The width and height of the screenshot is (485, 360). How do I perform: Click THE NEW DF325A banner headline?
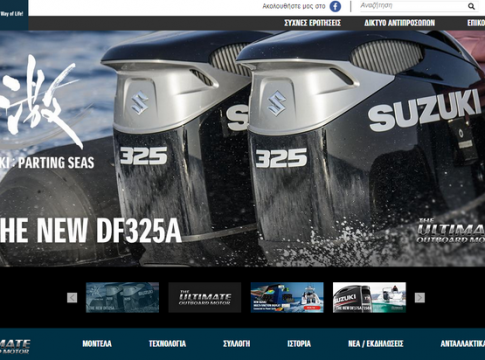click(x=91, y=230)
